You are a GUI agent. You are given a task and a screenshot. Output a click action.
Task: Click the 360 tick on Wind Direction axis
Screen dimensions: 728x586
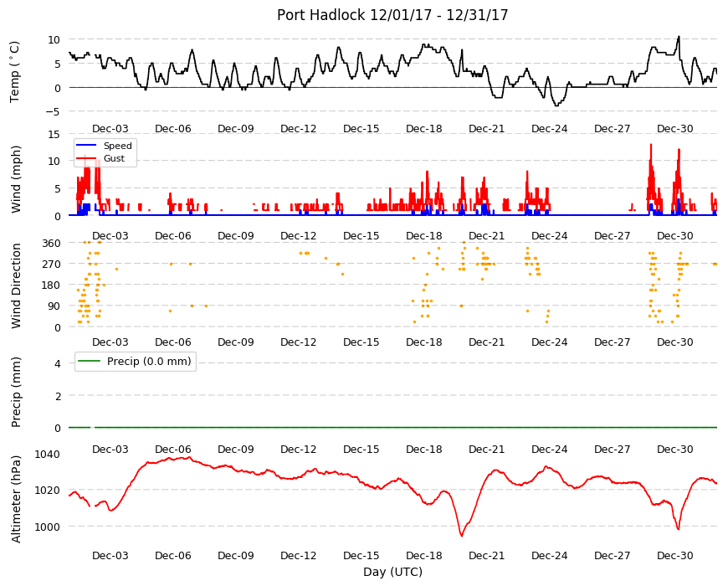tap(52, 244)
